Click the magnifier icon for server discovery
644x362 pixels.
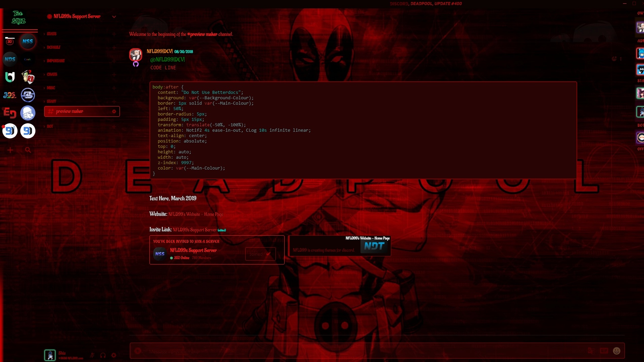[28, 150]
